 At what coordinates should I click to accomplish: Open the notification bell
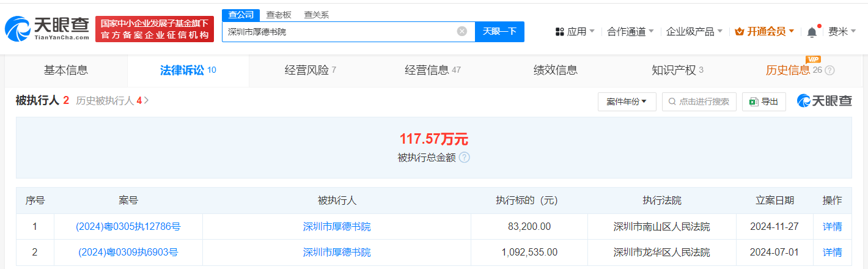(x=812, y=31)
